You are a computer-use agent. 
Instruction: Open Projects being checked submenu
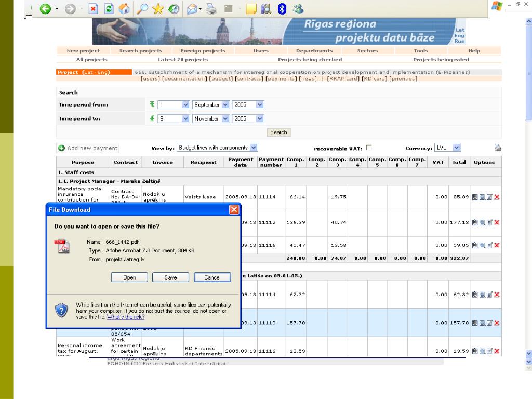click(310, 59)
